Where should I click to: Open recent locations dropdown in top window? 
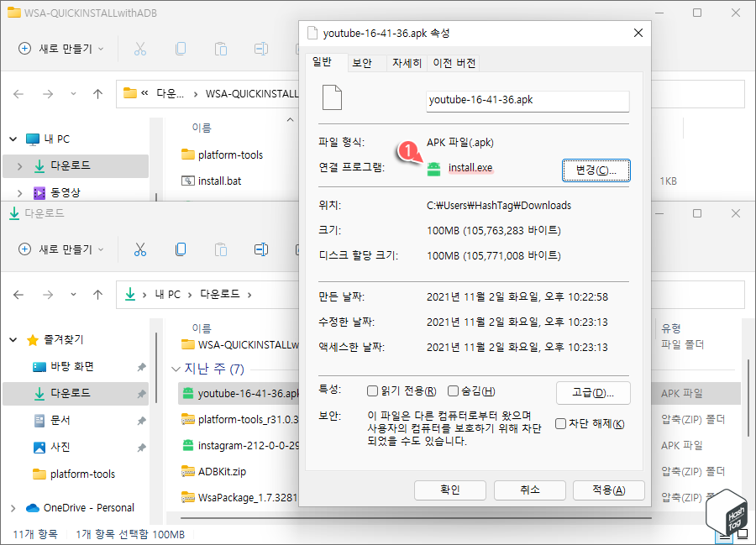point(73,93)
